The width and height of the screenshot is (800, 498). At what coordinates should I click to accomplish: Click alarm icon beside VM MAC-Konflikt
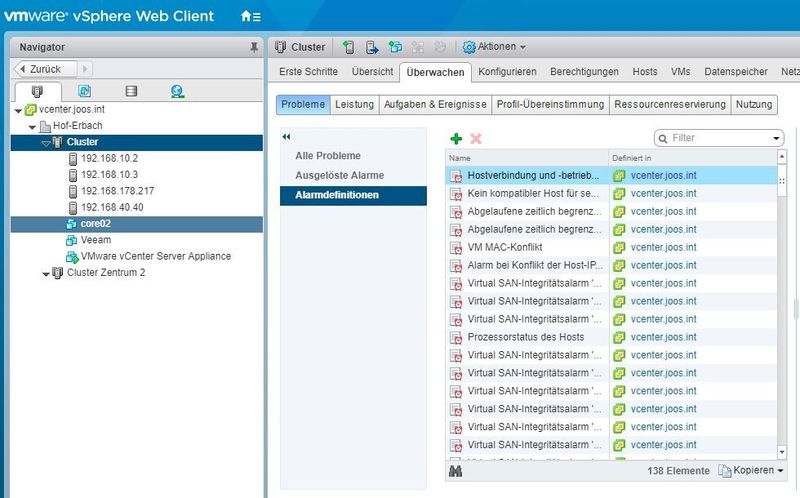[x=456, y=248]
